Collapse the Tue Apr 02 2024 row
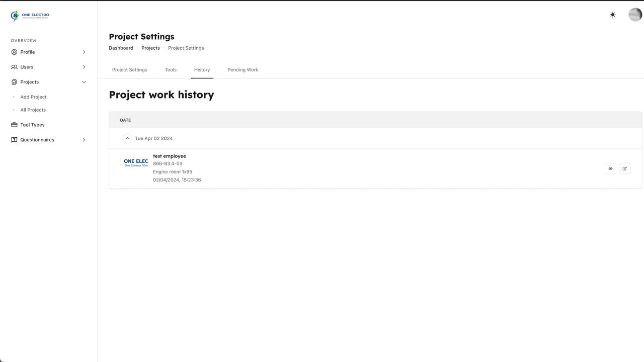The width and height of the screenshot is (644, 362). coord(127,138)
